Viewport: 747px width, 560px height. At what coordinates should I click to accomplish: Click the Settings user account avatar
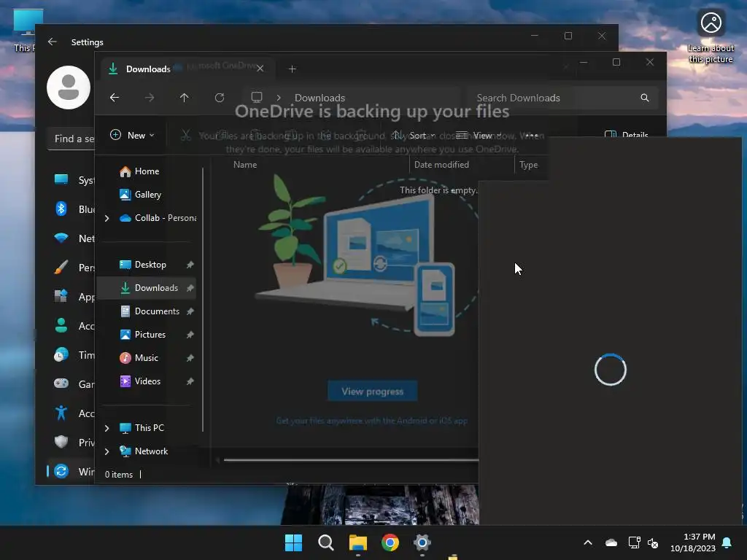click(x=69, y=87)
